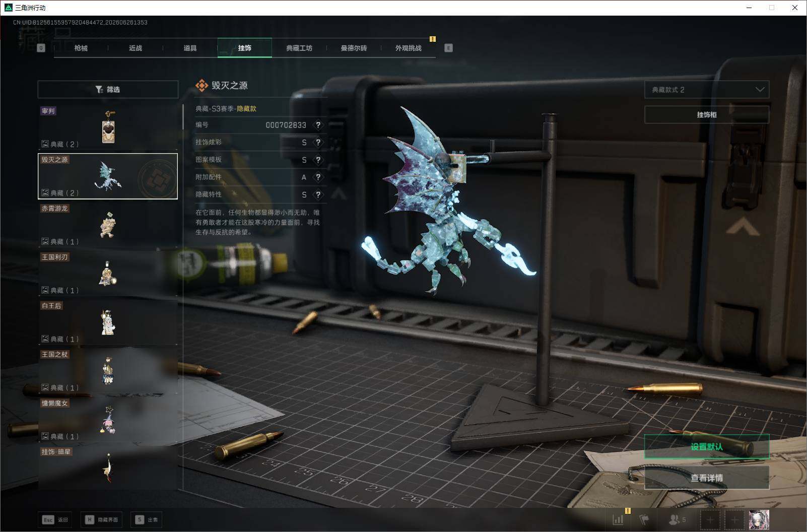The image size is (807, 532).
Task: Open the statistics bar chart icon
Action: 618,519
